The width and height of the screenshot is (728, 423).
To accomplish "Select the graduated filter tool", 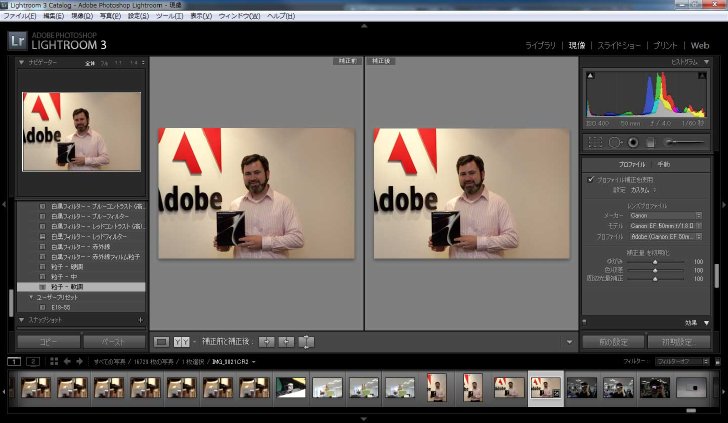I will [650, 143].
